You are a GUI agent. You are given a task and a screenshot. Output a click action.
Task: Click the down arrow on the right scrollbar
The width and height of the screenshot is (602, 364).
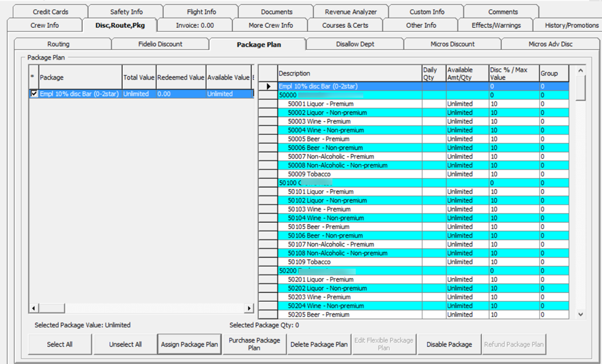[x=579, y=314]
